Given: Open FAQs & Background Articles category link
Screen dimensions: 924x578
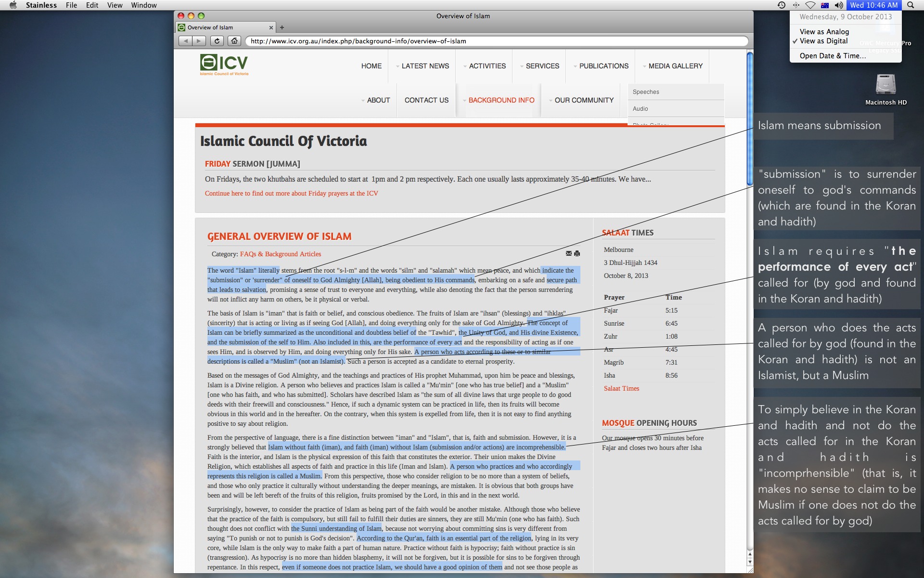Looking at the screenshot, I should [x=280, y=254].
